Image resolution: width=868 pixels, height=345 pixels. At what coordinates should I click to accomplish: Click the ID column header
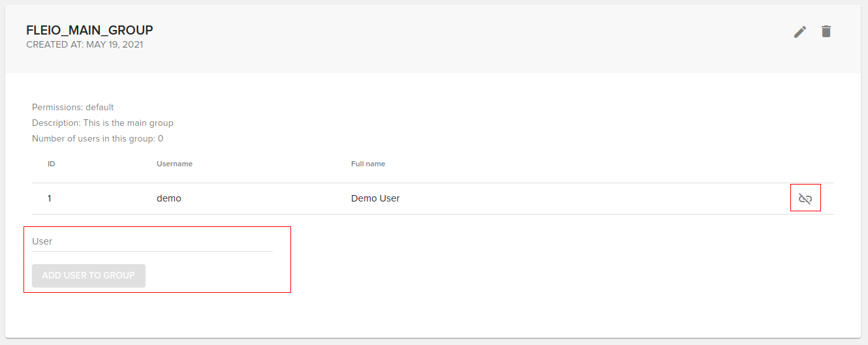click(x=51, y=164)
